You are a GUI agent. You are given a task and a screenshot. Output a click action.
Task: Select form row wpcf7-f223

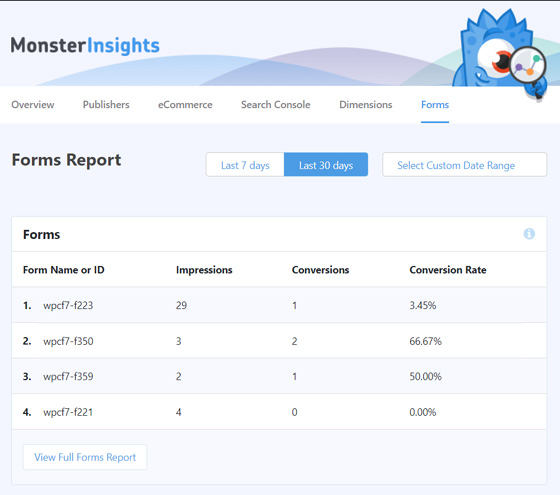pos(279,305)
